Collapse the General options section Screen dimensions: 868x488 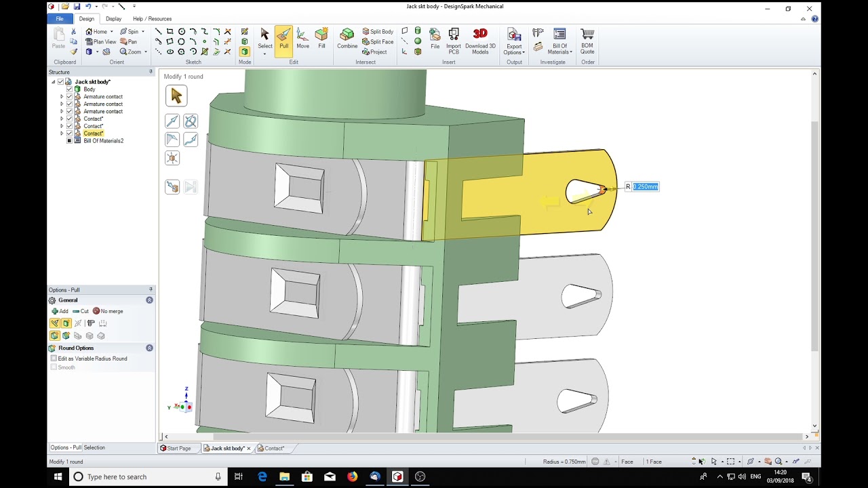(149, 300)
